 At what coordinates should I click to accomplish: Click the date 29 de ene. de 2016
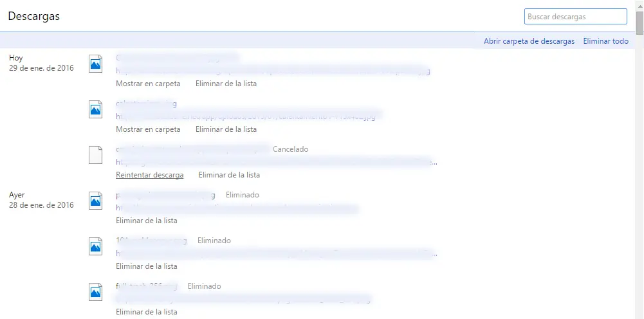tap(41, 68)
